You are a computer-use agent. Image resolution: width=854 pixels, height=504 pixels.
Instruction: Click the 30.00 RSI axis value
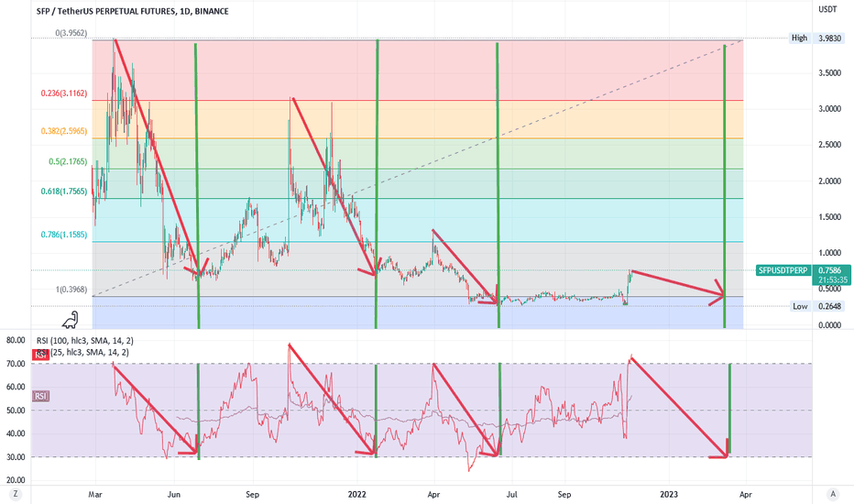[x=16, y=457]
